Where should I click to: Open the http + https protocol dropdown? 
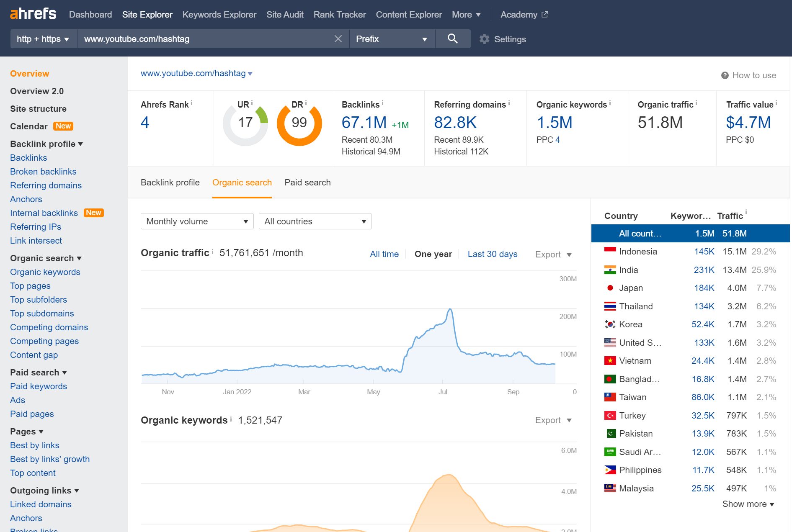(x=43, y=39)
